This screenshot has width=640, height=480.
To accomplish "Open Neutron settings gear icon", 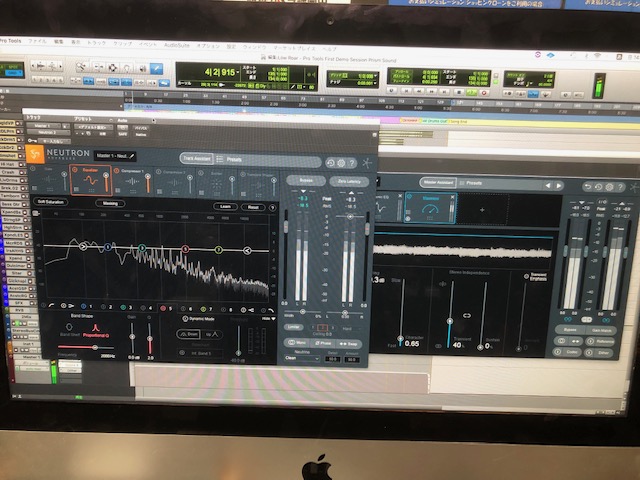I will coord(341,163).
